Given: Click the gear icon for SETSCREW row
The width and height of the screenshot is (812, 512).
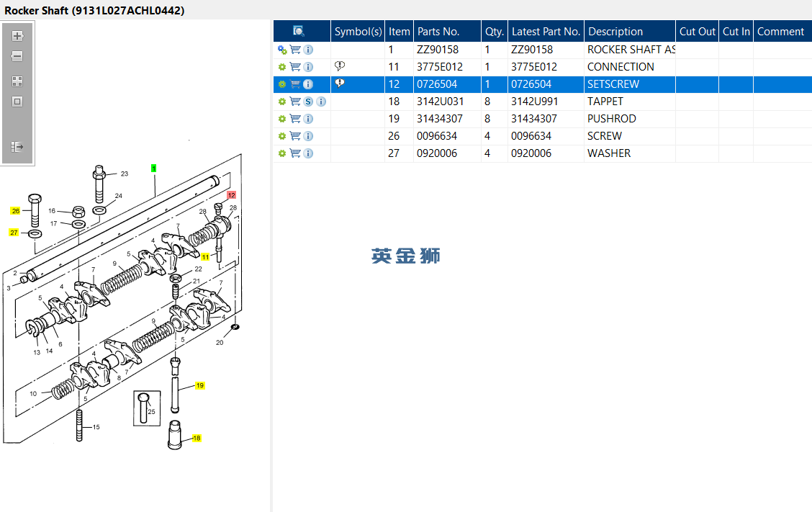Looking at the screenshot, I should click(282, 84).
